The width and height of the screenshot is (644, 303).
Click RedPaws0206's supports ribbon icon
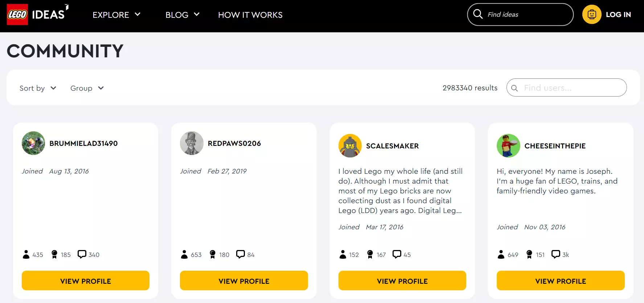pos(213,254)
